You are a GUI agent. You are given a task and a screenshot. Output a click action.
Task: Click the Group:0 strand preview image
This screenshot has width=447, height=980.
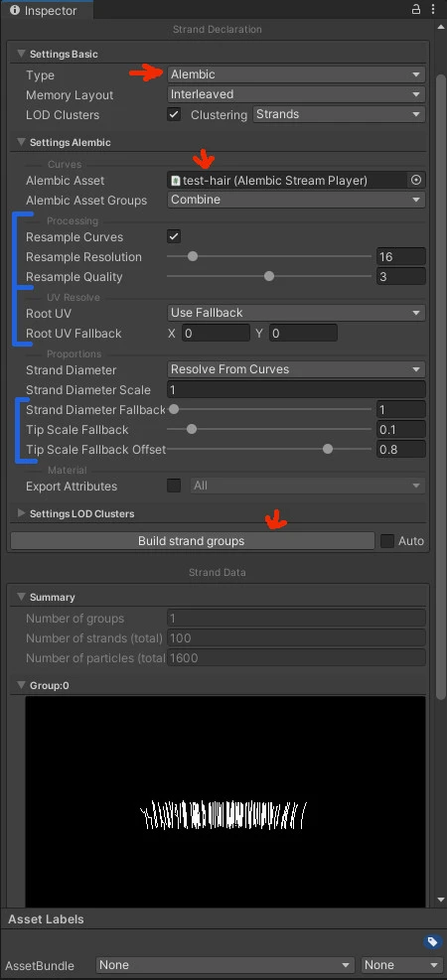[225, 800]
